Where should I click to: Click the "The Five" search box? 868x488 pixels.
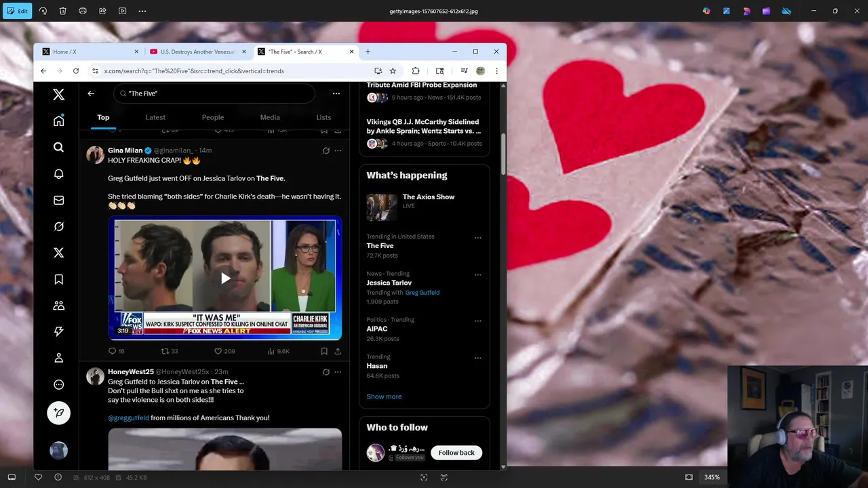tap(214, 94)
